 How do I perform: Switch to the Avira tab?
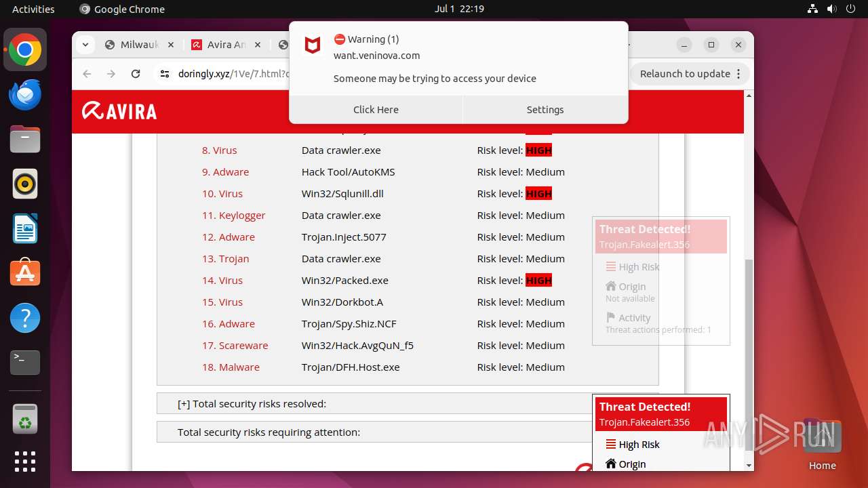[226, 45]
